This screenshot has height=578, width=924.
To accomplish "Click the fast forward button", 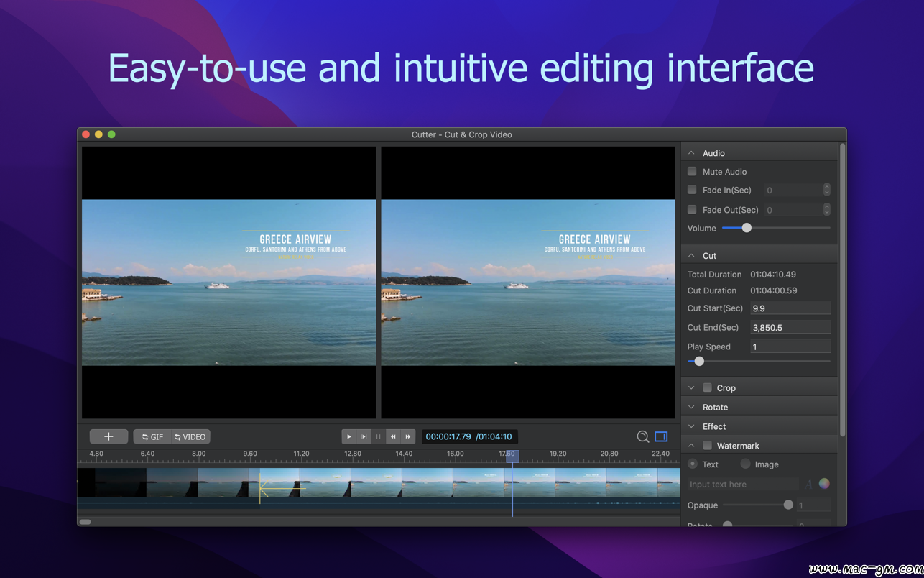I will 408,436.
